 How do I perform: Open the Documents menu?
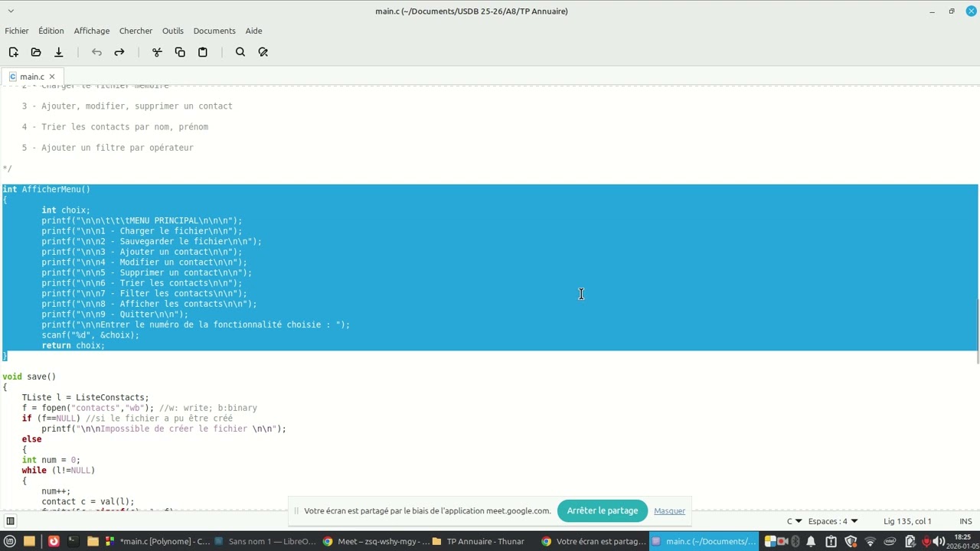point(214,31)
